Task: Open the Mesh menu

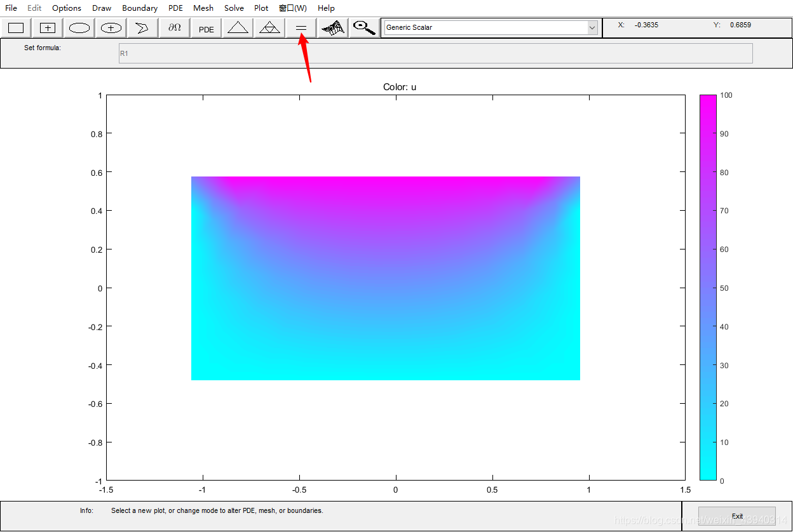Action: pyautogui.click(x=203, y=8)
